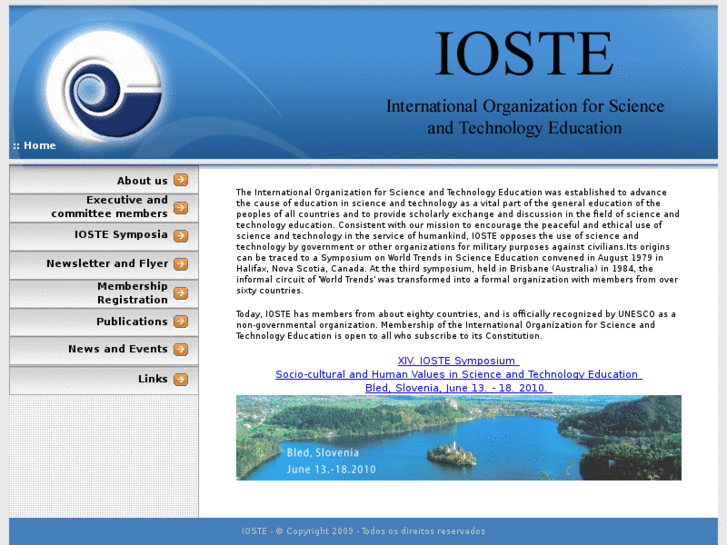Viewport: 727px width, 545px height.
Task: Select IOSTE Symposia in the sidebar
Action: click(x=121, y=235)
